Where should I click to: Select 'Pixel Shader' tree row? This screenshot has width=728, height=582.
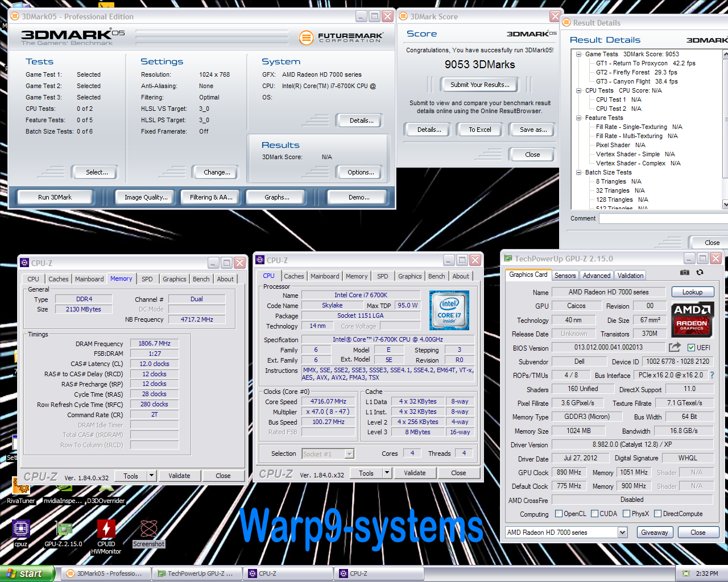[621, 145]
